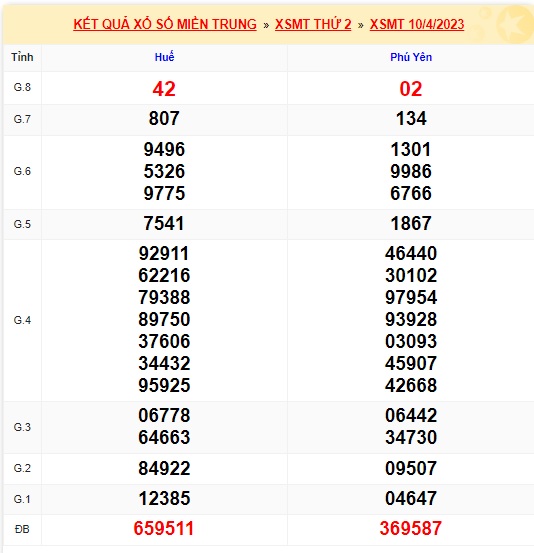
Task: Select Phú Yên G.4 number 30102
Action: click(x=411, y=275)
